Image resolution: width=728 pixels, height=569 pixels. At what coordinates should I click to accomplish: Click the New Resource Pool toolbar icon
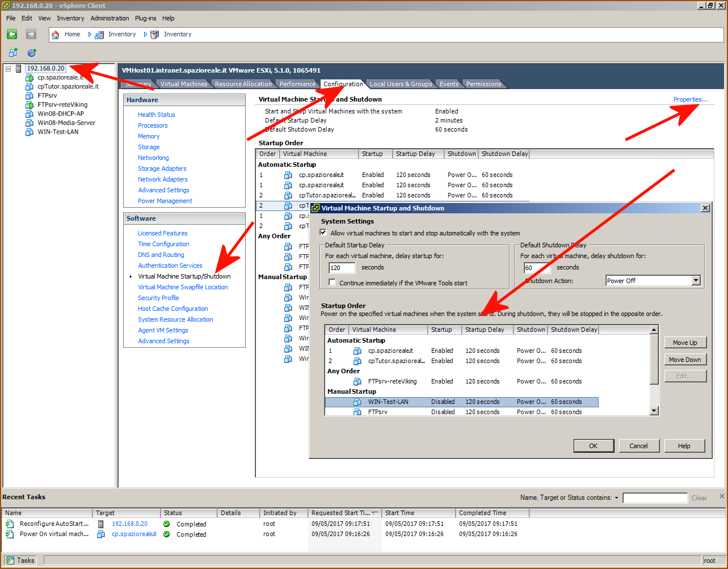pos(32,53)
